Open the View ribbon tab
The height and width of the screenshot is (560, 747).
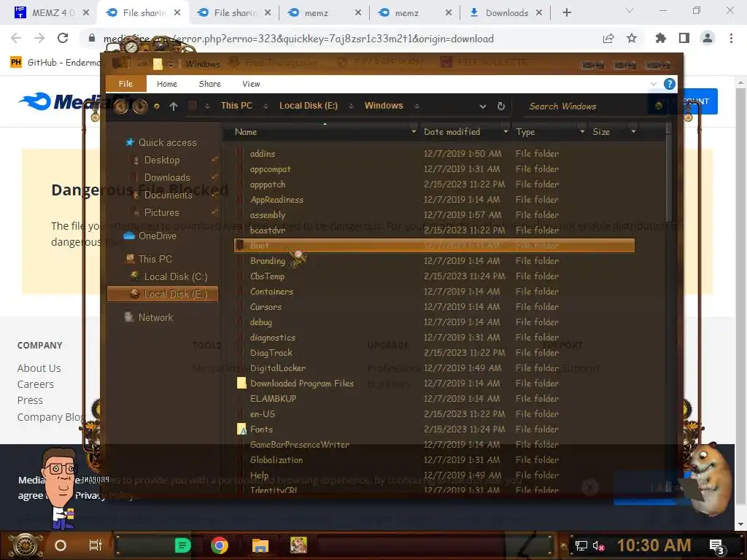coord(251,84)
